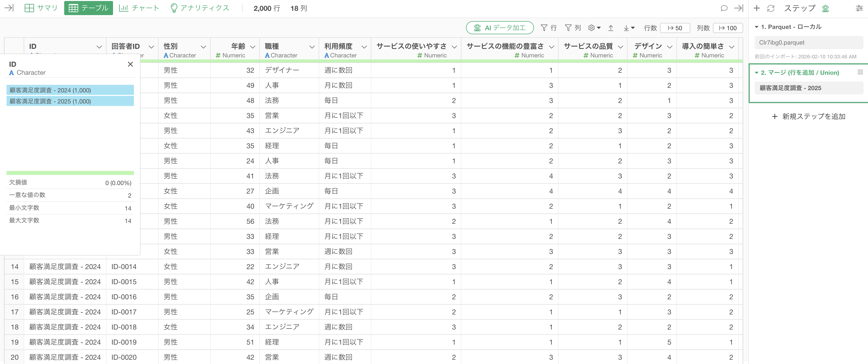Click the 行数 50 input field
Screen dimensions: 868x364
click(675, 28)
